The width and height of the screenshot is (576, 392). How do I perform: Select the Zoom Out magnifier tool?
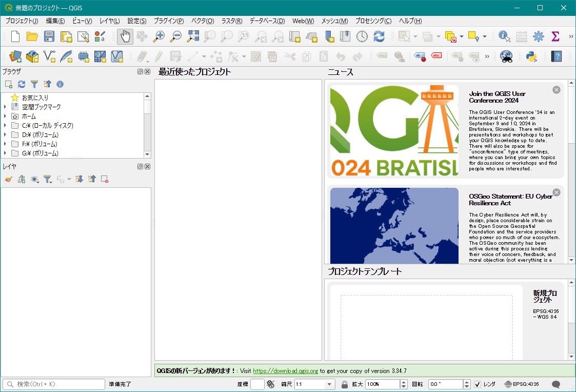click(x=176, y=36)
